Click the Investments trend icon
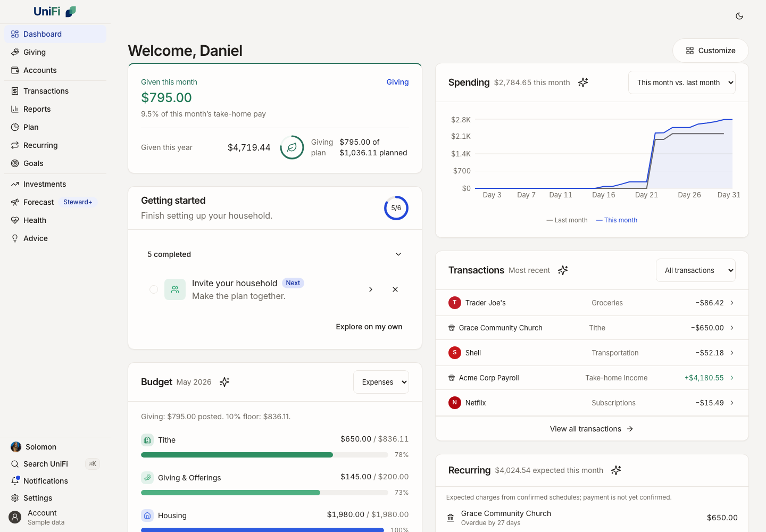766x532 pixels. 15,184
